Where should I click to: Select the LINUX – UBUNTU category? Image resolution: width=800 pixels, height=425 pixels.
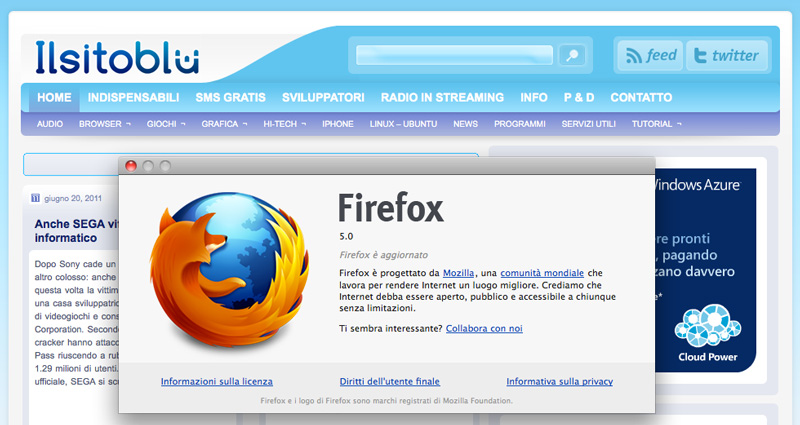pos(403,124)
